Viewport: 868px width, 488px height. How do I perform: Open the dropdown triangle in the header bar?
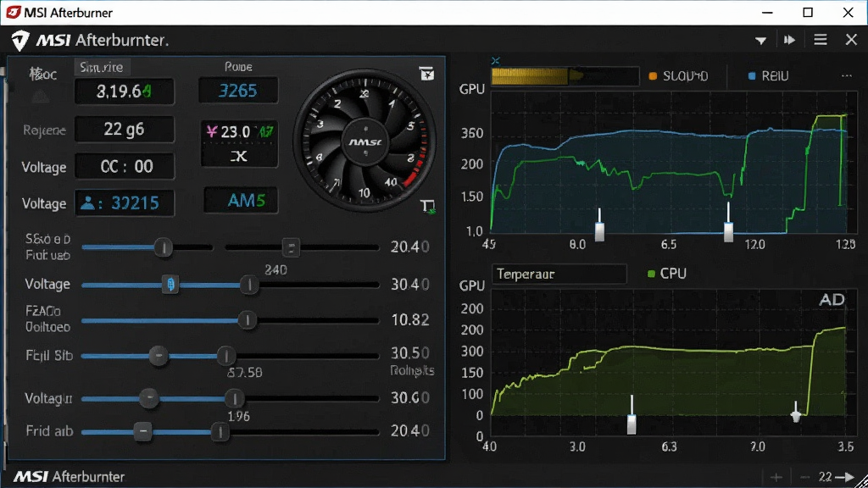click(x=760, y=41)
